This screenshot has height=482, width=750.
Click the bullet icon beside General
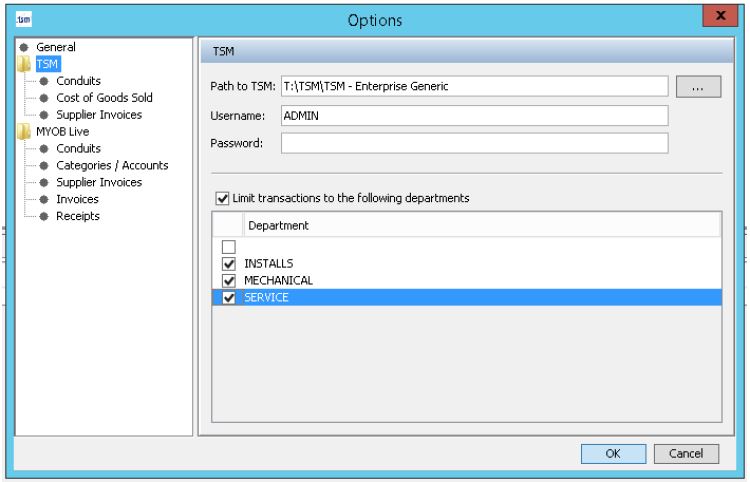pos(26,46)
